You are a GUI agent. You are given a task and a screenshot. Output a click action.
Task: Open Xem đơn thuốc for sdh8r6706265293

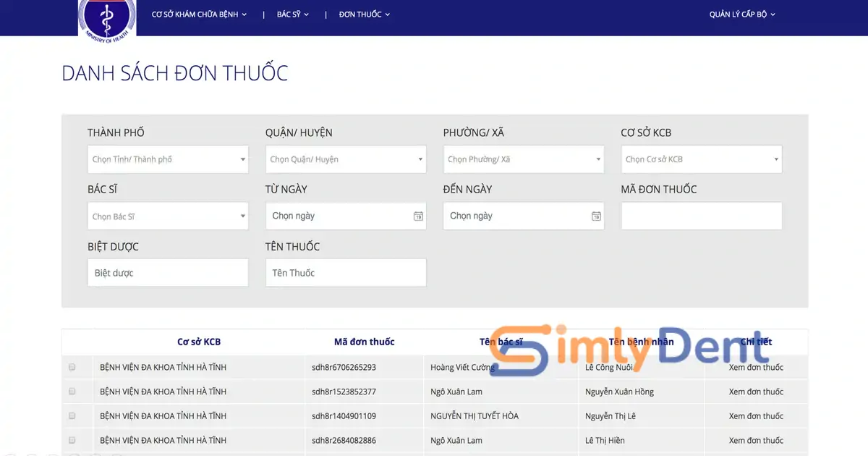(x=756, y=367)
